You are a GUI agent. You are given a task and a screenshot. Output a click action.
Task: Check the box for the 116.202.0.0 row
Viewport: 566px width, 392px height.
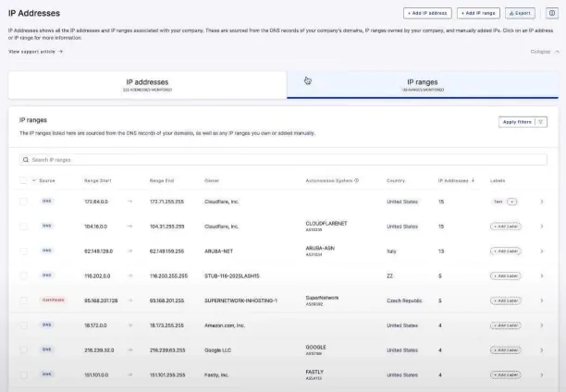(23, 276)
